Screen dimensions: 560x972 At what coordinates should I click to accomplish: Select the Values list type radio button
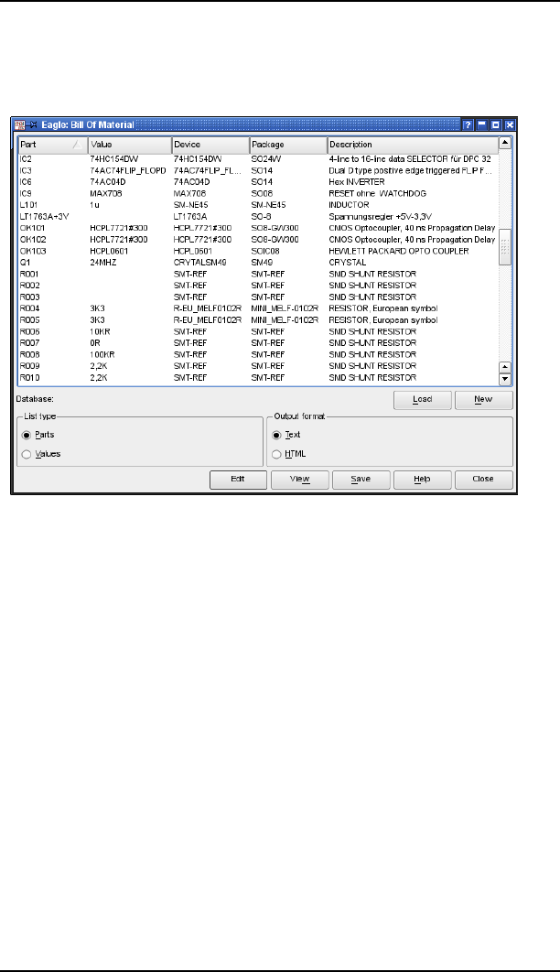[26, 454]
